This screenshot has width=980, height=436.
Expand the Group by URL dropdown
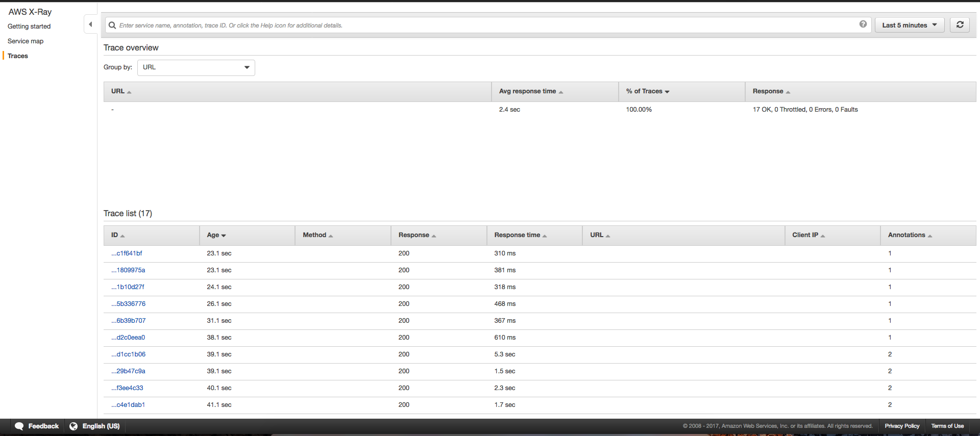coord(196,67)
